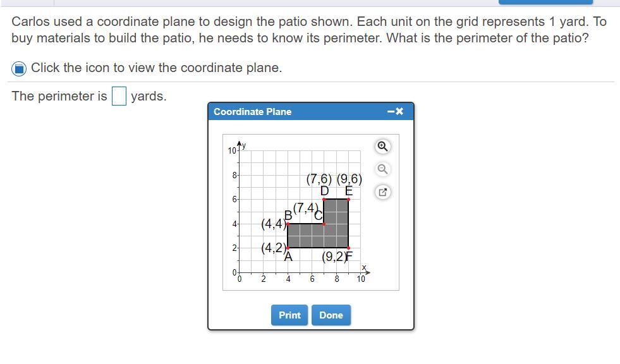Open the graph in a new popout window
This screenshot has width=620, height=364.
click(382, 191)
